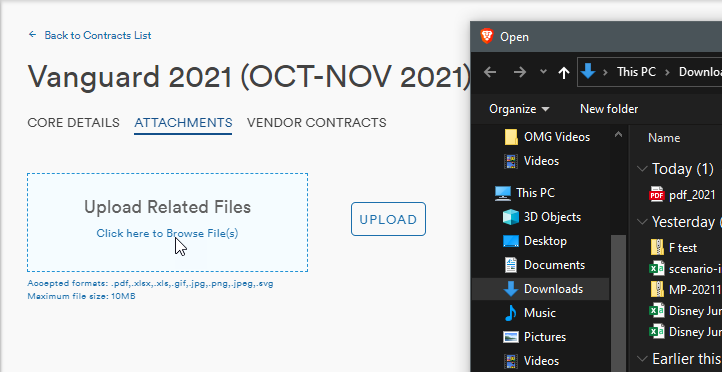Image resolution: width=722 pixels, height=372 pixels.
Task: Switch to Vendor Contracts tab
Action: click(x=316, y=123)
